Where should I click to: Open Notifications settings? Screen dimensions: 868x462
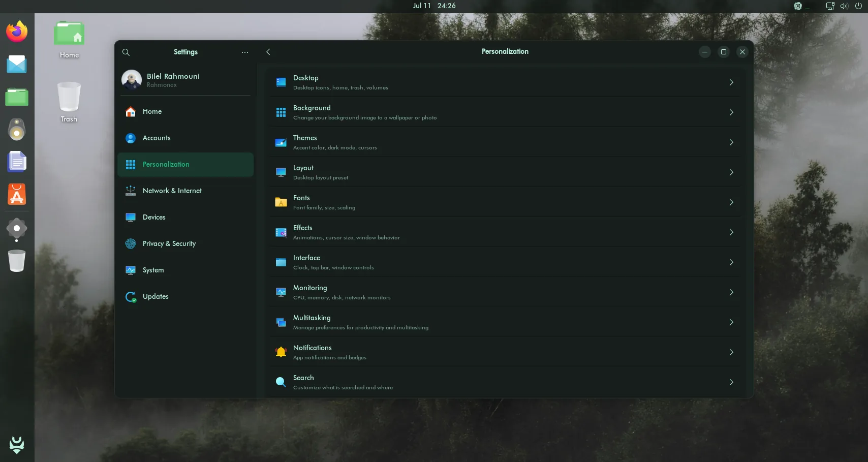point(505,352)
